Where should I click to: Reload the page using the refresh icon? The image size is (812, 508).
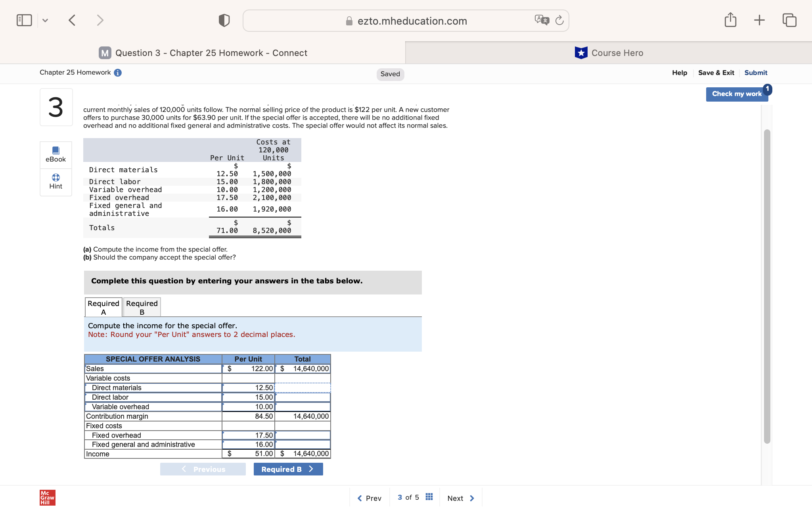coord(559,21)
